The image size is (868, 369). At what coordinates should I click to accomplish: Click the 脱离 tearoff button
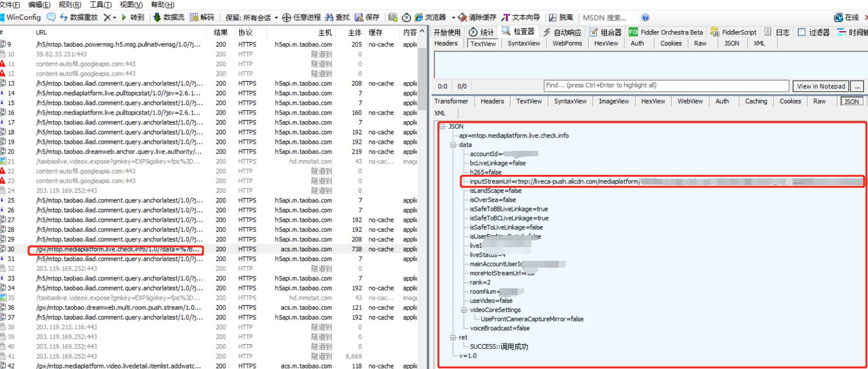[561, 17]
